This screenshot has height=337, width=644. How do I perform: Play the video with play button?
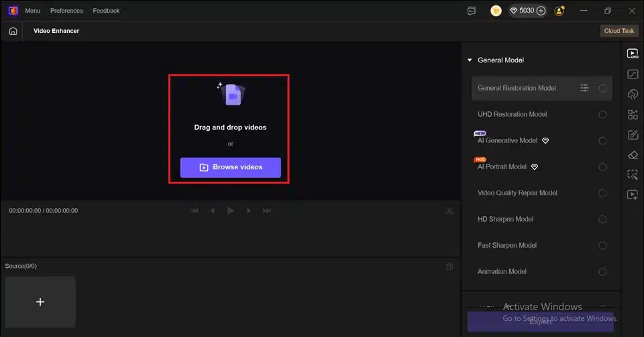[231, 211]
